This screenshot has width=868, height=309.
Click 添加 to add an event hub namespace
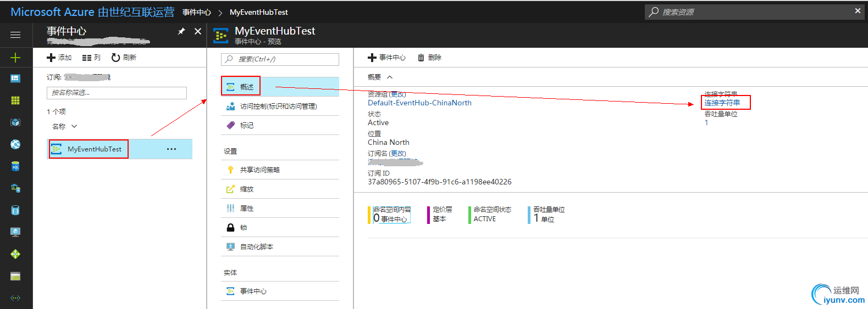59,58
